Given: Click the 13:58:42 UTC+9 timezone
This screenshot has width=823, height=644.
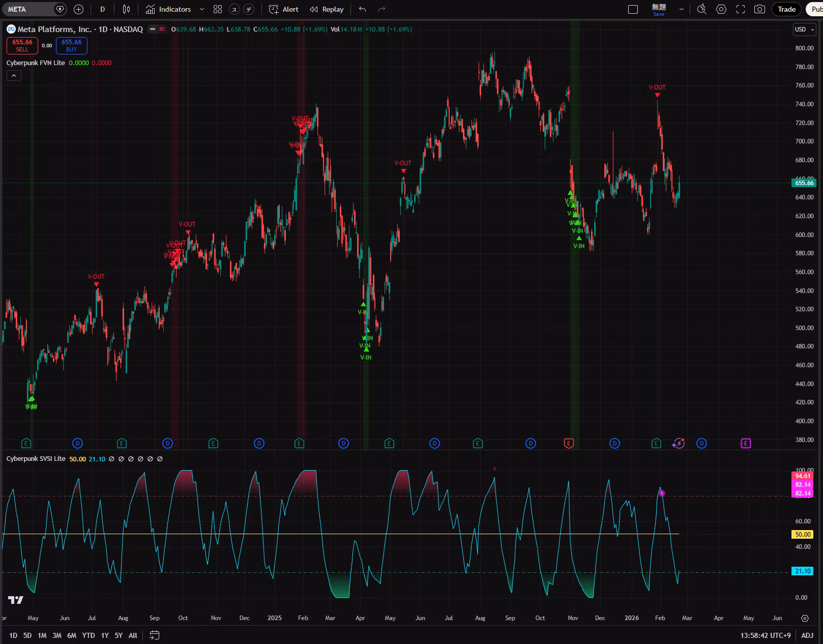Looking at the screenshot, I should coord(766,635).
